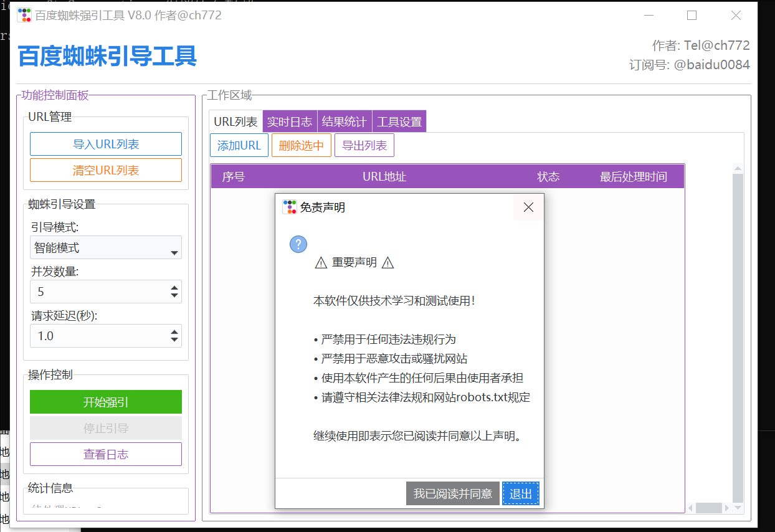The height and width of the screenshot is (532, 775).
Task: Click 清空URL列表 button
Action: point(106,170)
